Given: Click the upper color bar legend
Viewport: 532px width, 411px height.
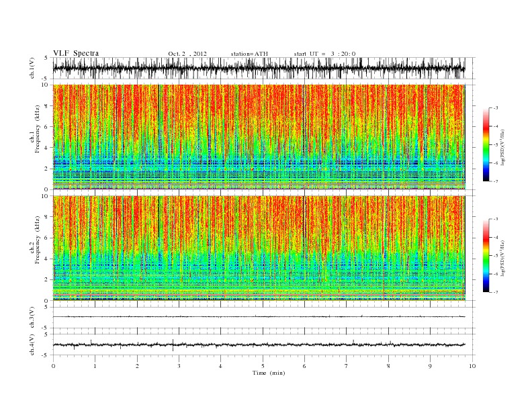Looking at the screenshot, I should coord(486,144).
